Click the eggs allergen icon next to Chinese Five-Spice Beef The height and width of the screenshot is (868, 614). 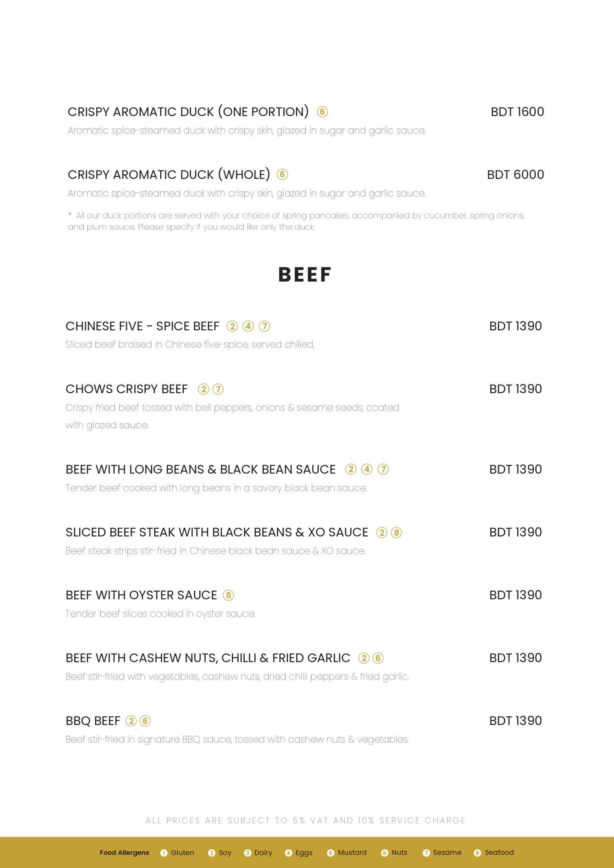(x=248, y=326)
